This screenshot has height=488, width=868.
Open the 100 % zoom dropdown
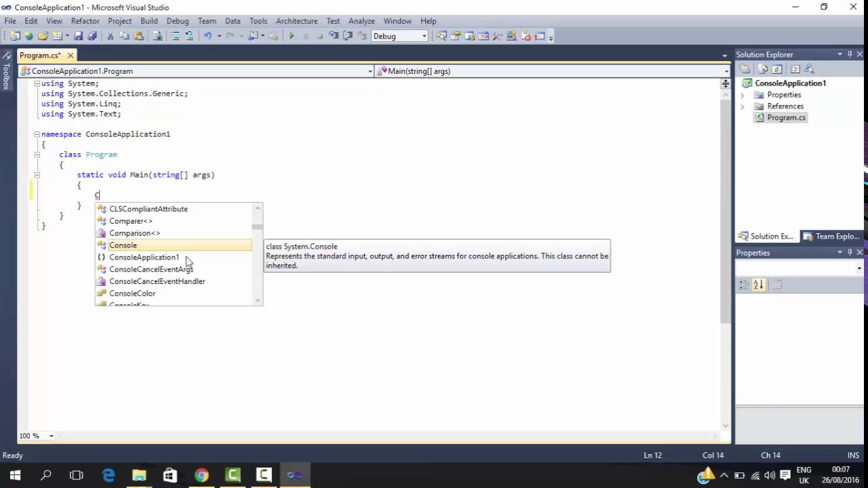[x=51, y=436]
